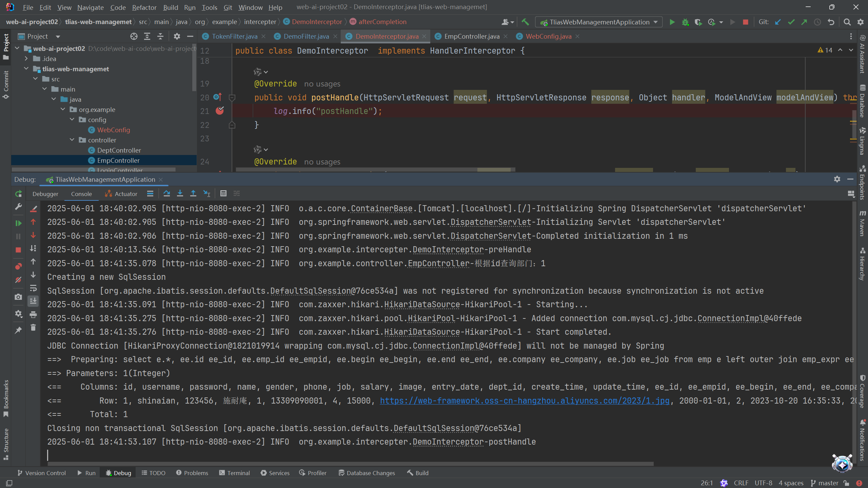Click the Resume Program debug icon
The width and height of the screenshot is (868, 488).
18,223
